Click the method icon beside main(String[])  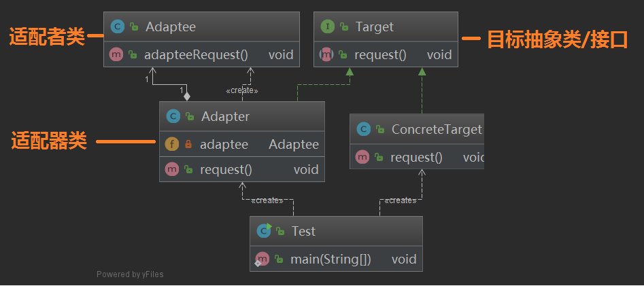tap(263, 259)
